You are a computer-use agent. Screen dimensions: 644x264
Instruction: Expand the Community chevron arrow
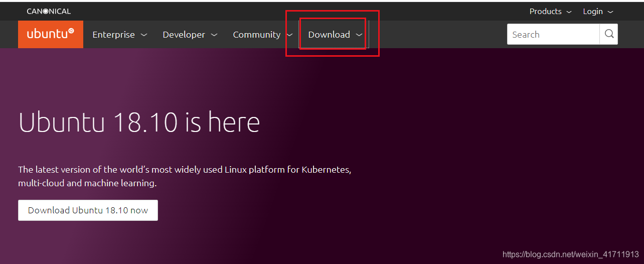tap(289, 35)
